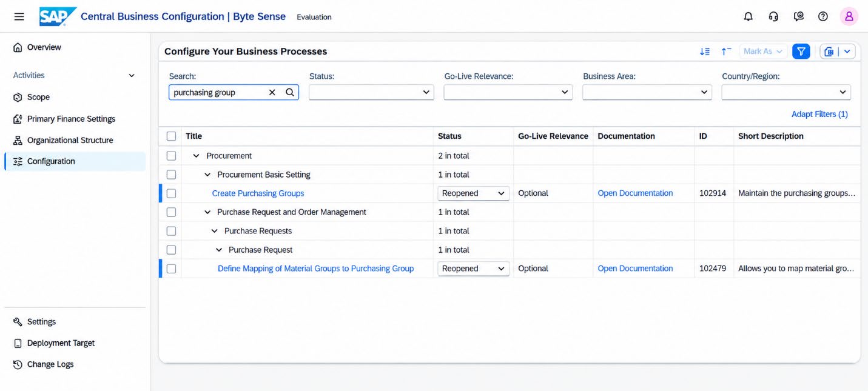Click the table view switch icon
This screenshot has height=391, width=868.
point(829,52)
